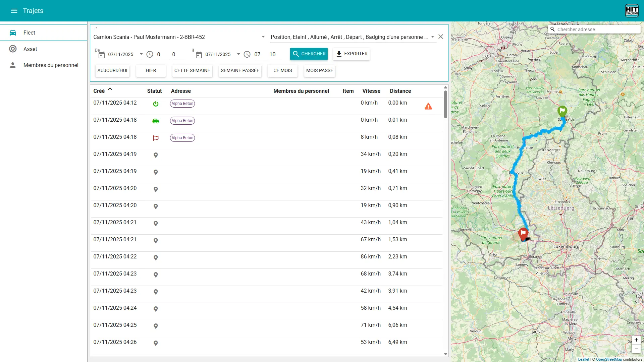Click the HIT Tracking logo
Viewport: 644px width, 362px height.
pos(632,10)
